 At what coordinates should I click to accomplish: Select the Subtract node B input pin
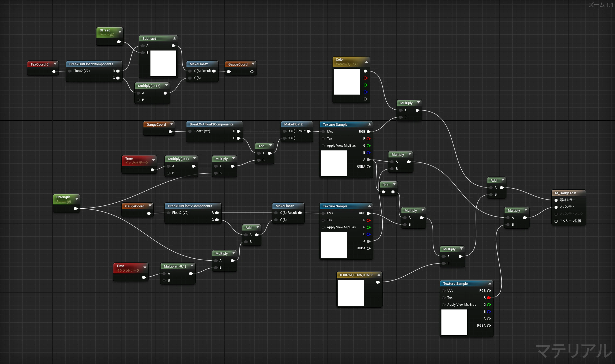click(143, 53)
